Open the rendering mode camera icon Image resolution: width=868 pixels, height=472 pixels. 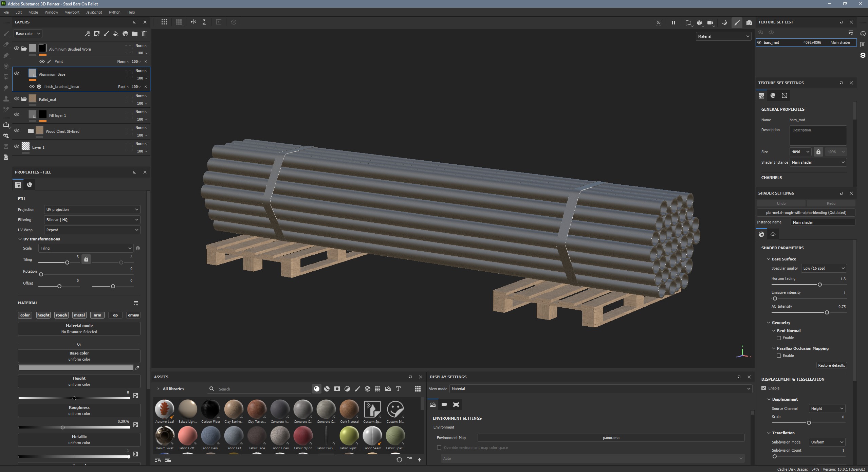749,23
